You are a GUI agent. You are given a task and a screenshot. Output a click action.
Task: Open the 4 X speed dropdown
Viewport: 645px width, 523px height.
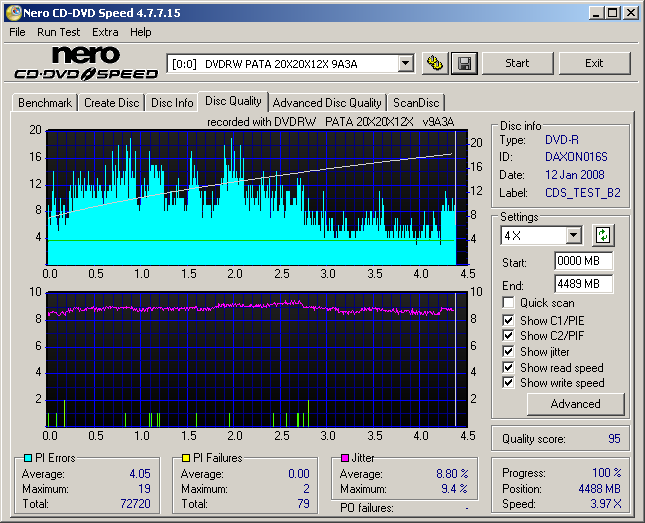573,236
